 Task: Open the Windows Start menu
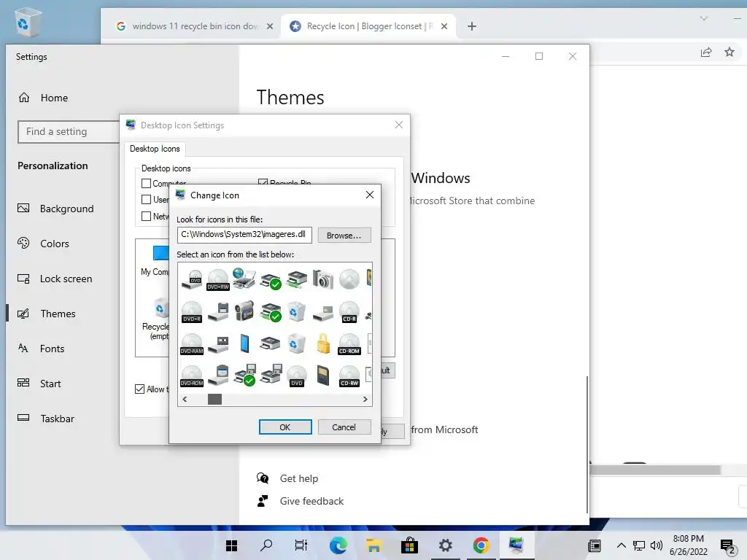tap(231, 545)
